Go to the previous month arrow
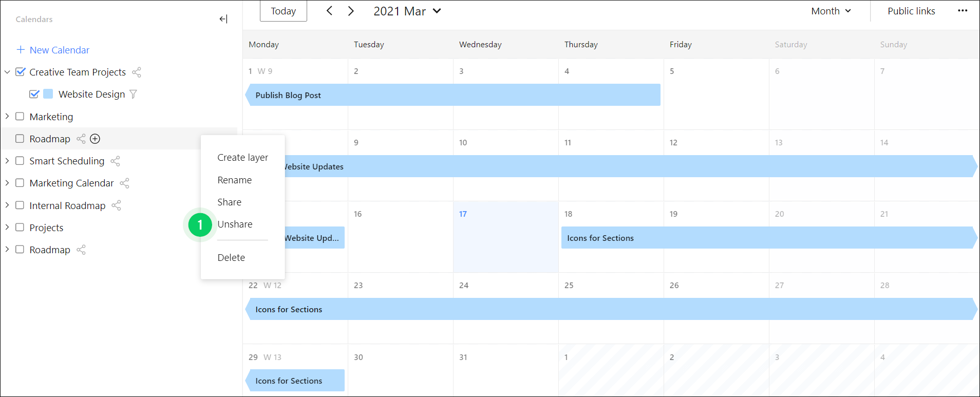The width and height of the screenshot is (980, 397). (329, 11)
